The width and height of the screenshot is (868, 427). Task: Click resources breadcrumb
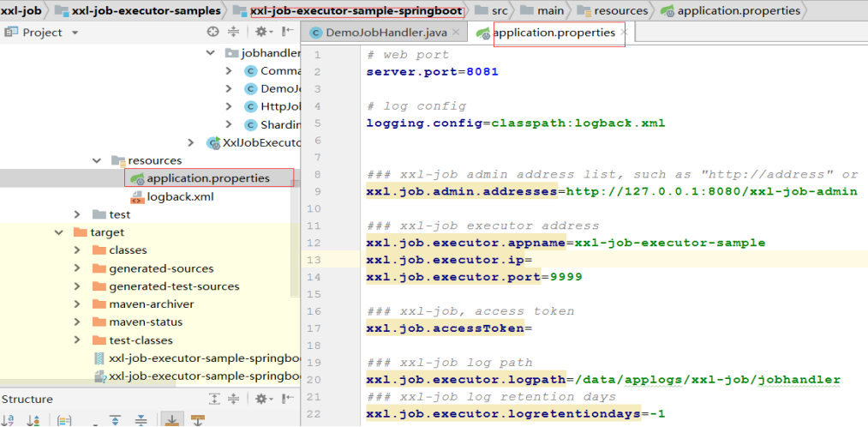(620, 10)
